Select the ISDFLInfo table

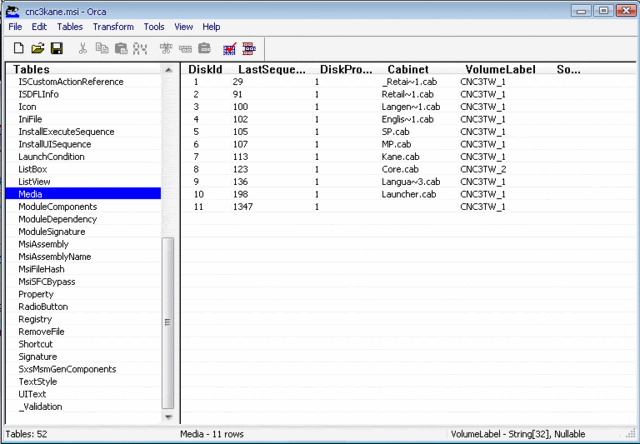tap(38, 94)
